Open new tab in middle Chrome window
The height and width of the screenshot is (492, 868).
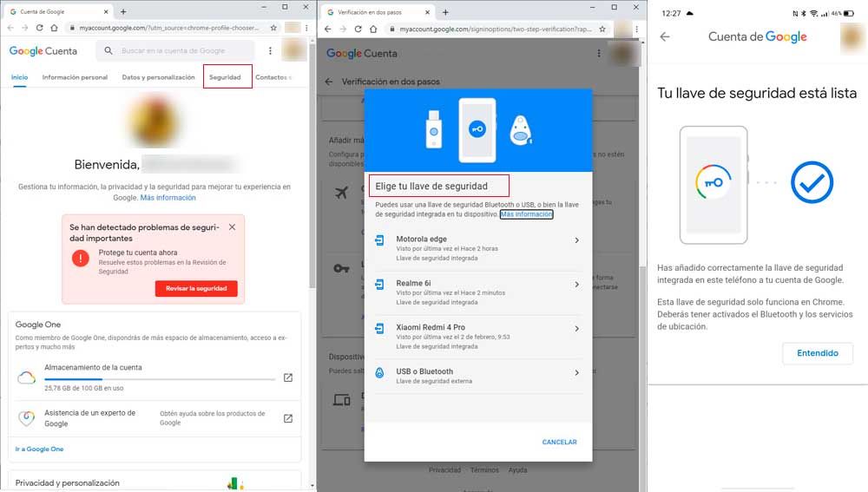click(445, 11)
